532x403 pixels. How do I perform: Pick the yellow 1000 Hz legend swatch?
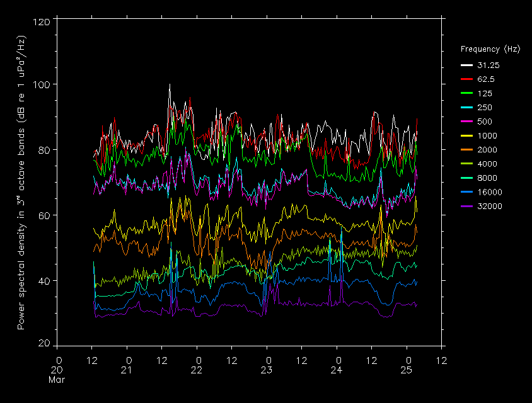466,136
